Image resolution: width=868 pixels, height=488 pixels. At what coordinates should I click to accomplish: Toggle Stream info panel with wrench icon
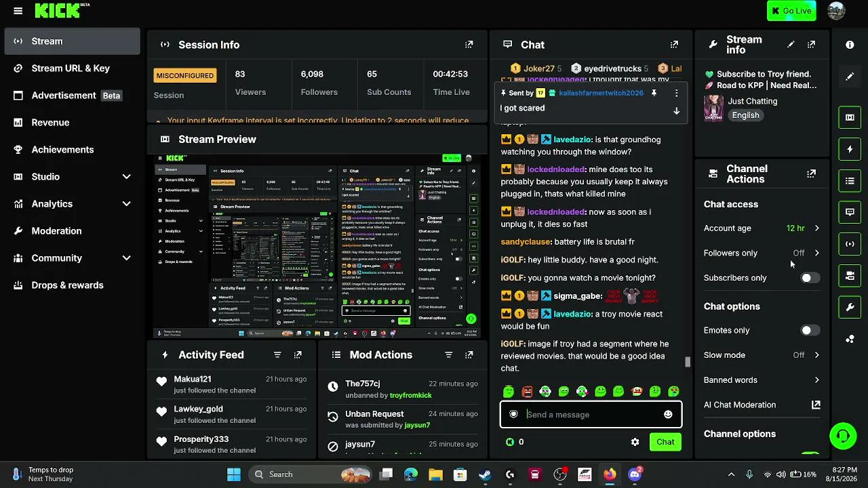pyautogui.click(x=850, y=308)
